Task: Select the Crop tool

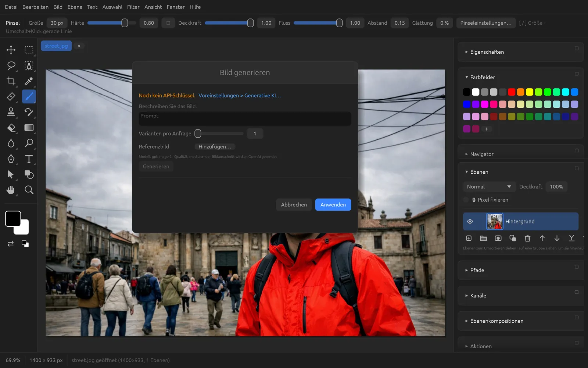Action: (x=11, y=81)
